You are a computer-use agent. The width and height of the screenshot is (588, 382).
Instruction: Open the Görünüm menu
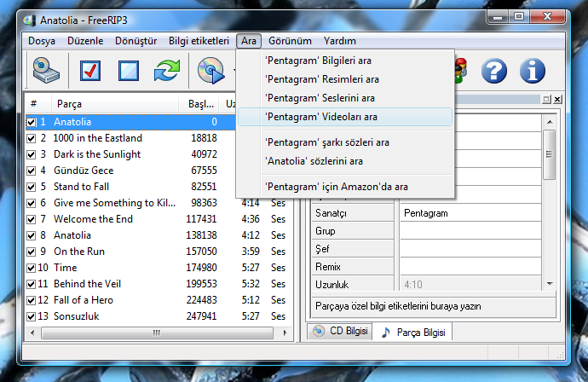coord(290,41)
